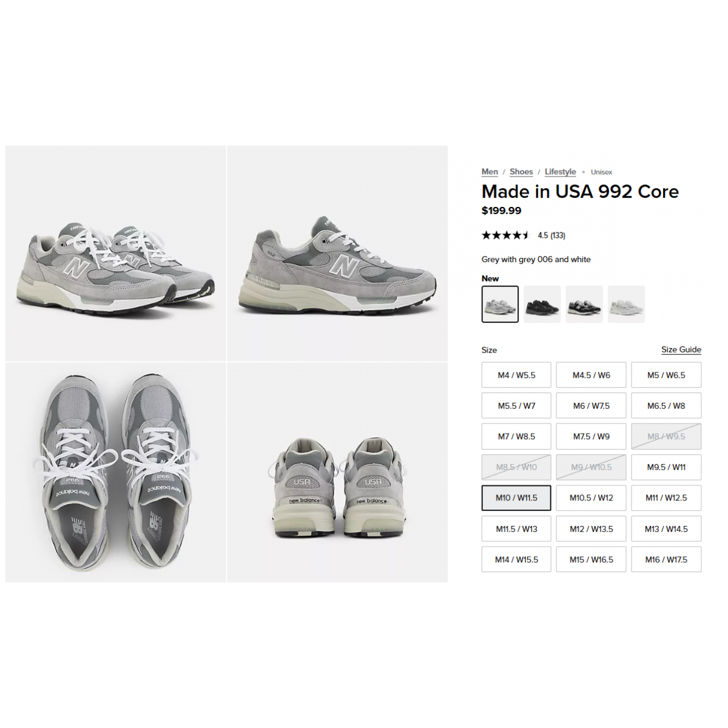Go to Men breadcrumb link
728x728 pixels.
coord(490,172)
